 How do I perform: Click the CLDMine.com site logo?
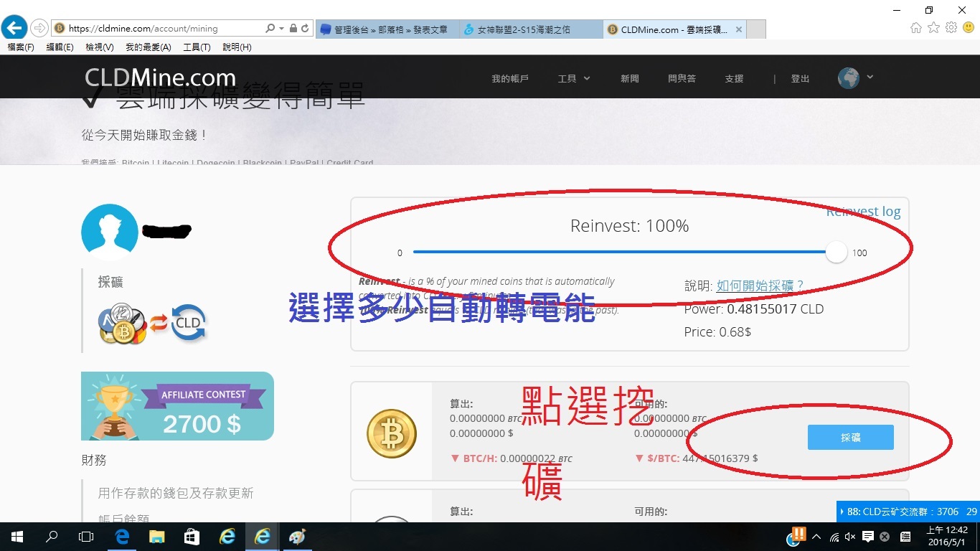(160, 77)
